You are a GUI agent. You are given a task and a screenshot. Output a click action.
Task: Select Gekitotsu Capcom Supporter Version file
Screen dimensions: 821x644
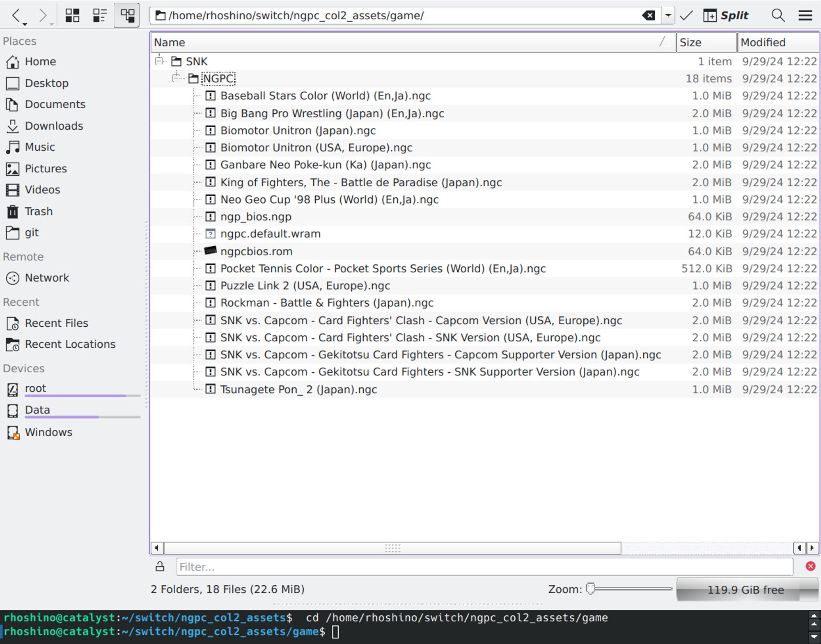(x=440, y=355)
